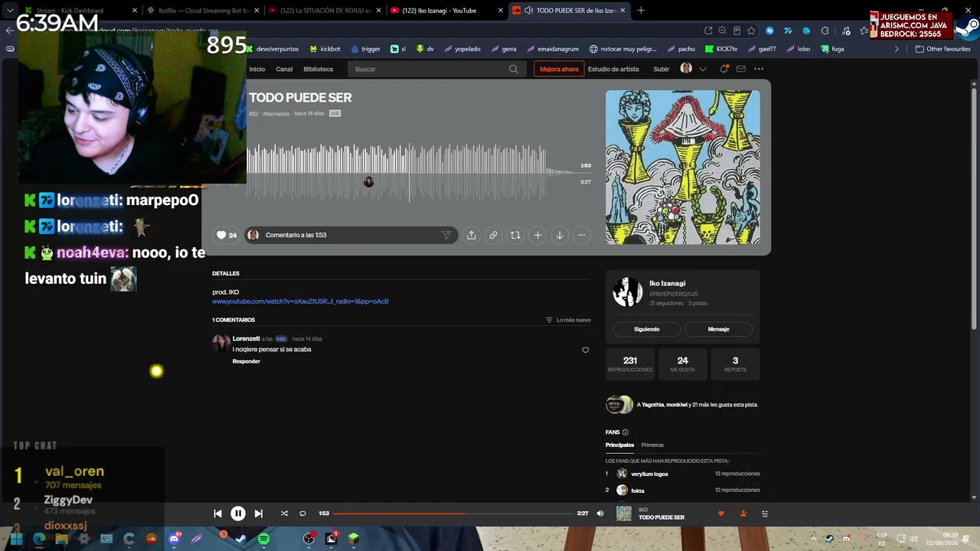Screen dimensions: 980x551
Task: Click the Mejora ahora upgrade button
Action: click(559, 69)
